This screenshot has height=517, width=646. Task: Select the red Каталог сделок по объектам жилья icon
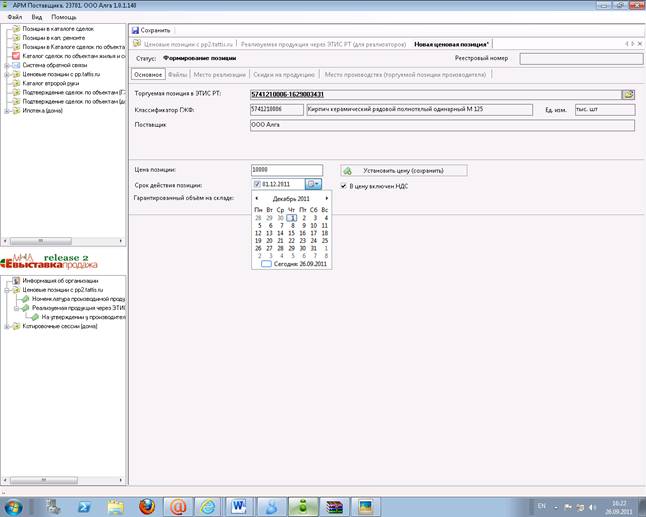[x=16, y=56]
